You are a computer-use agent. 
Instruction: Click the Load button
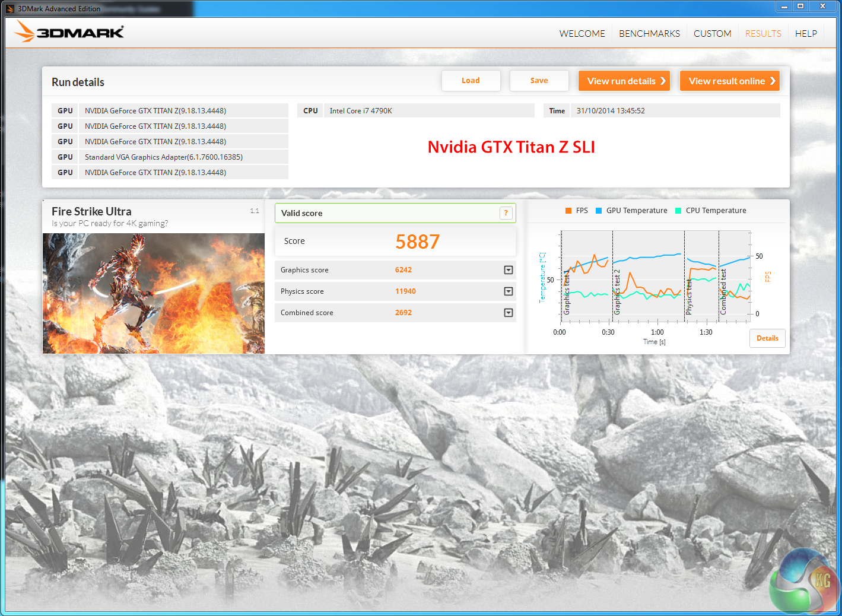(x=471, y=81)
